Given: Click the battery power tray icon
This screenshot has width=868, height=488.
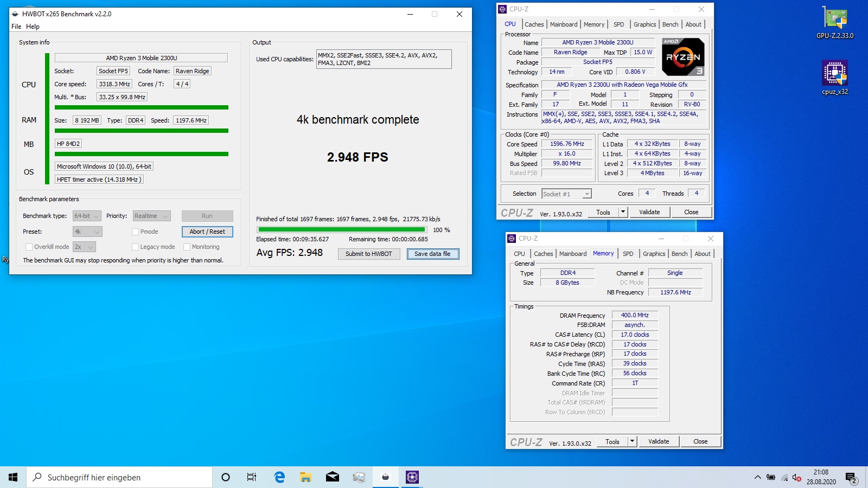Looking at the screenshot, I should tap(771, 477).
